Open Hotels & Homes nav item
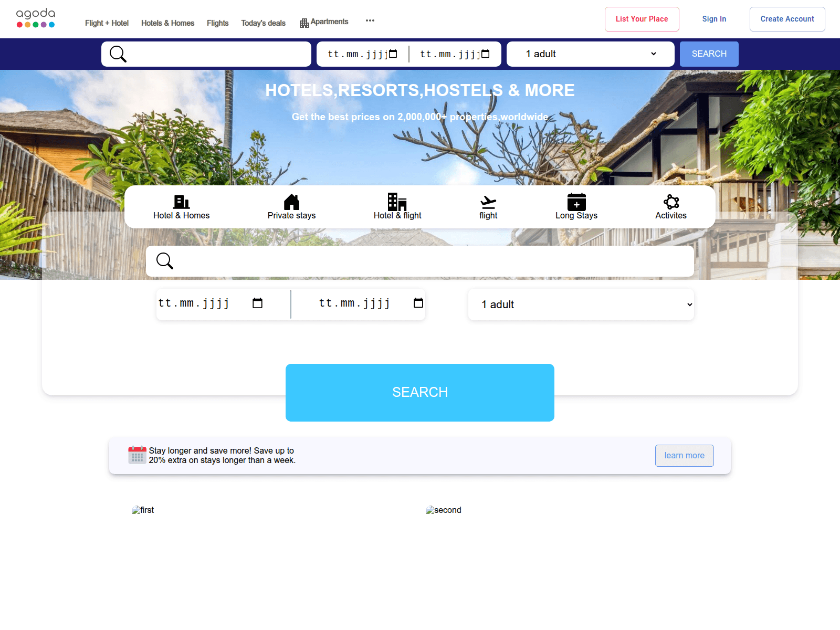Image resolution: width=840 pixels, height=630 pixels. [167, 23]
